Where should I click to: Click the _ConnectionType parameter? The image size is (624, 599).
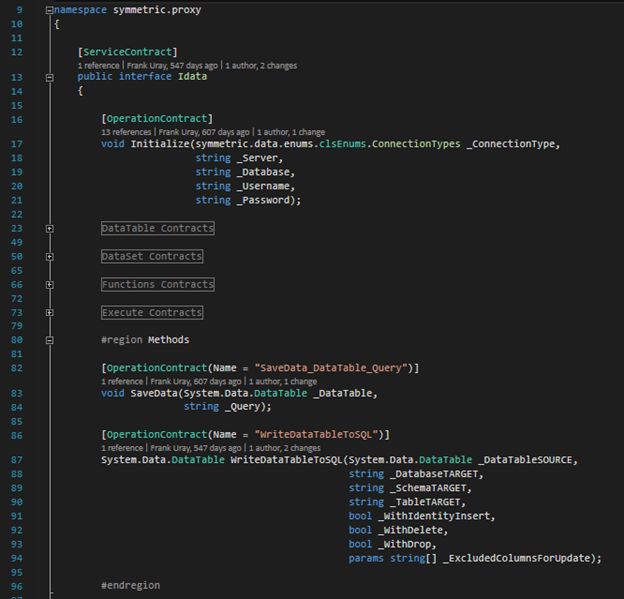click(x=510, y=144)
